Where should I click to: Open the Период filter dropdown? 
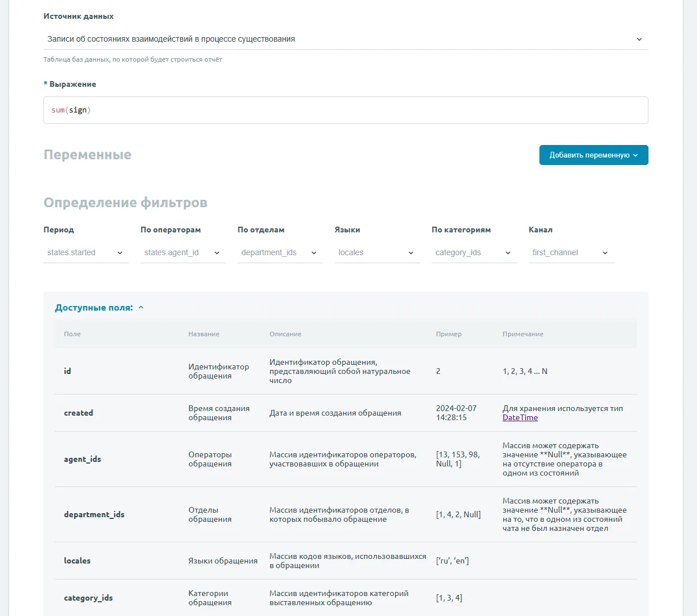click(86, 253)
